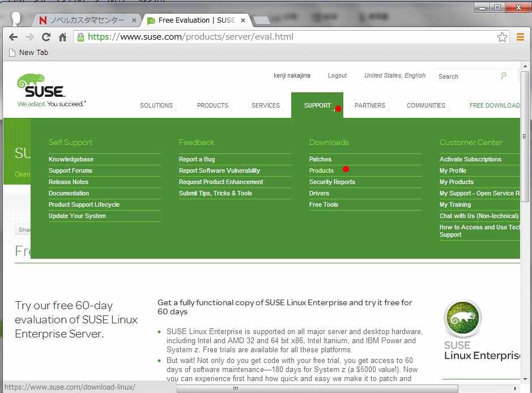Click the browser forward arrow

29,37
